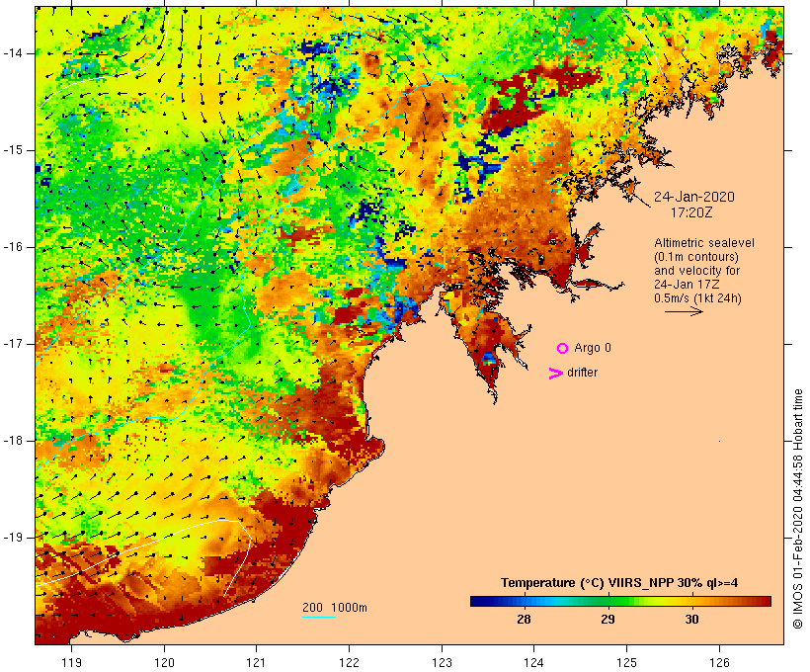Click the 29 degree label on color bar

click(608, 620)
